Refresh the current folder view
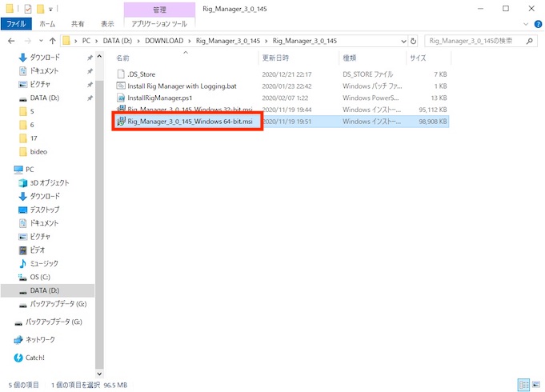 coord(413,41)
